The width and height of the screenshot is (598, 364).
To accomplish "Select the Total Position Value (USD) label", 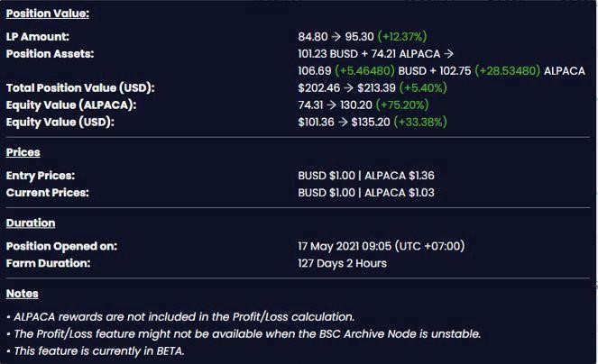I will tap(80, 88).
